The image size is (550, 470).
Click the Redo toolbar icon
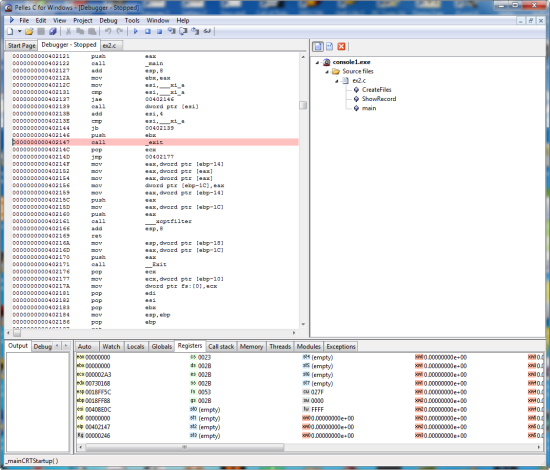[x=120, y=32]
